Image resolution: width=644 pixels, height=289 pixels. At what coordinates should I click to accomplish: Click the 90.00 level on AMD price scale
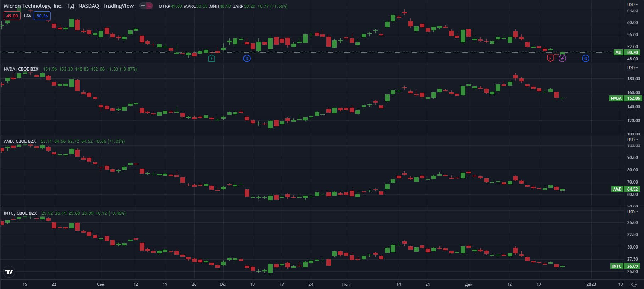click(x=633, y=157)
